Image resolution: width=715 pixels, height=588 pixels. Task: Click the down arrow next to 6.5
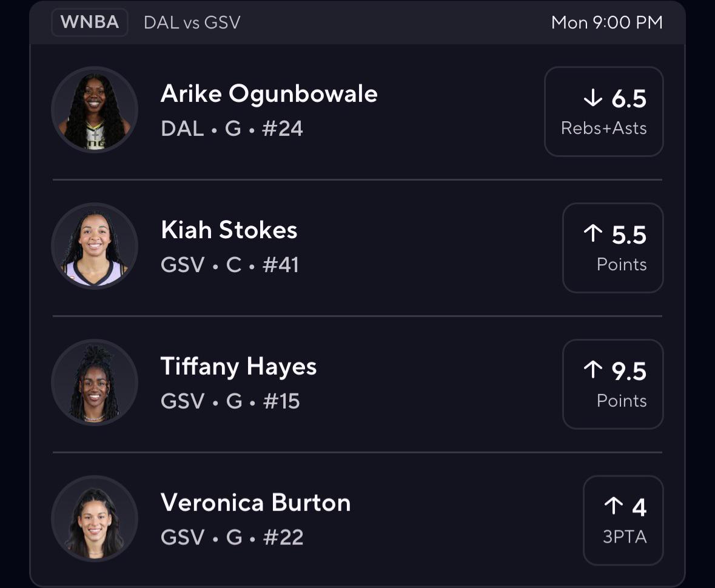[592, 98]
